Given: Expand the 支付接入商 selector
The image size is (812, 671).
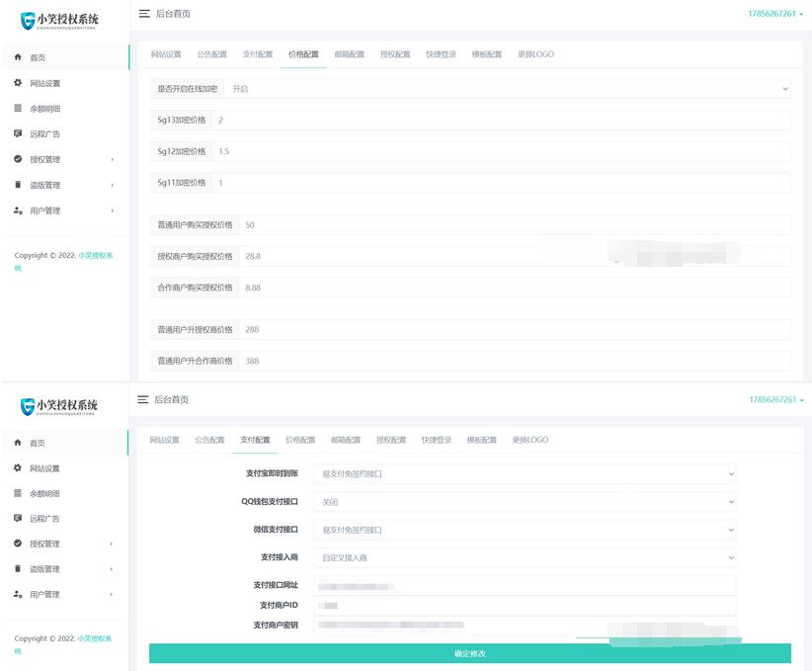Looking at the screenshot, I should point(525,557).
